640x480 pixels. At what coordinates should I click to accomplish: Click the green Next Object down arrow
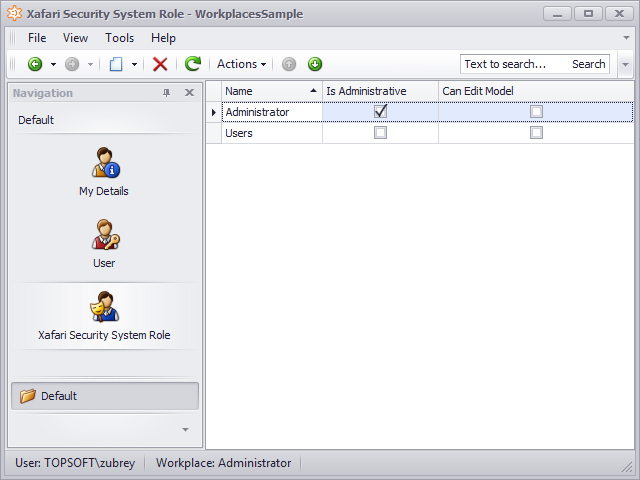315,64
